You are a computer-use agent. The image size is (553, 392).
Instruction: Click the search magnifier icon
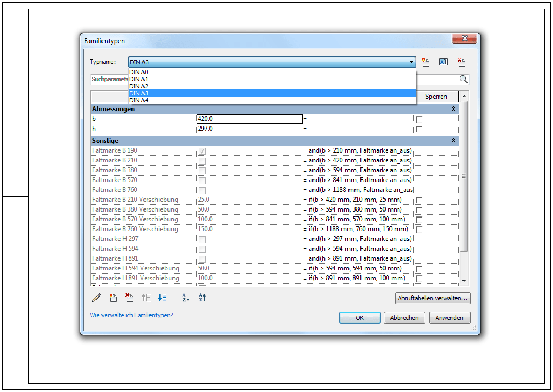click(x=464, y=79)
